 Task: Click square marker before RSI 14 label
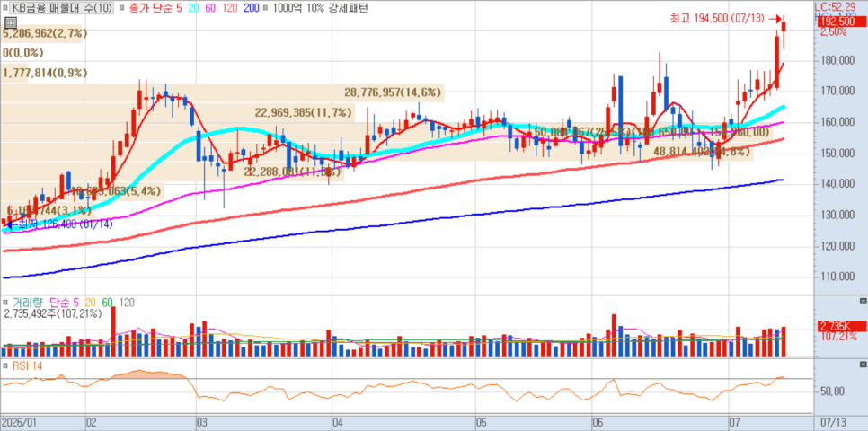5,365
